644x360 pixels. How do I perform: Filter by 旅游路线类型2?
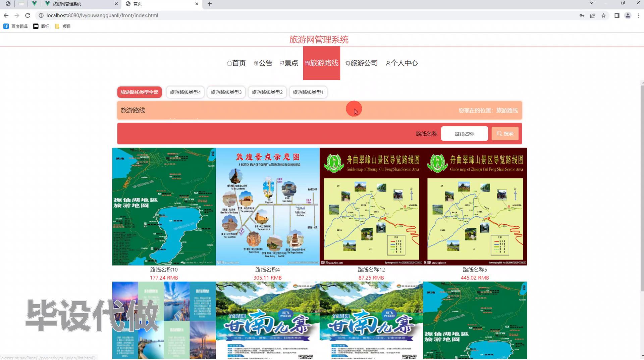[x=267, y=92]
